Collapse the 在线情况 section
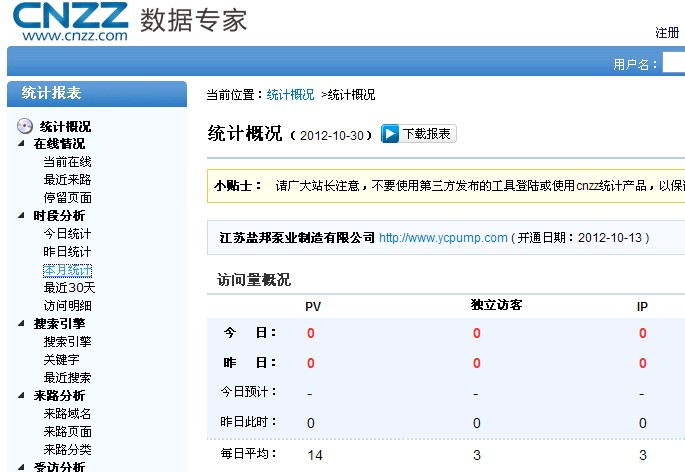 23,144
